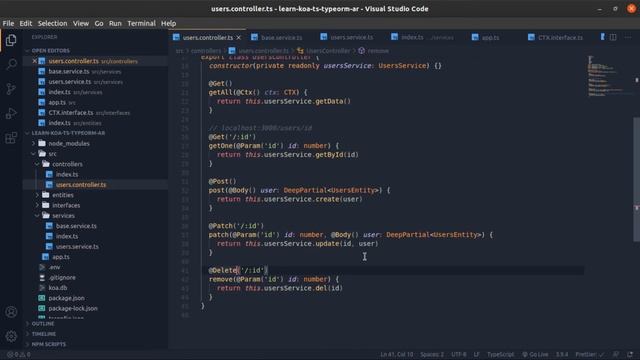
Task: Open the View menu
Action: [81, 23]
